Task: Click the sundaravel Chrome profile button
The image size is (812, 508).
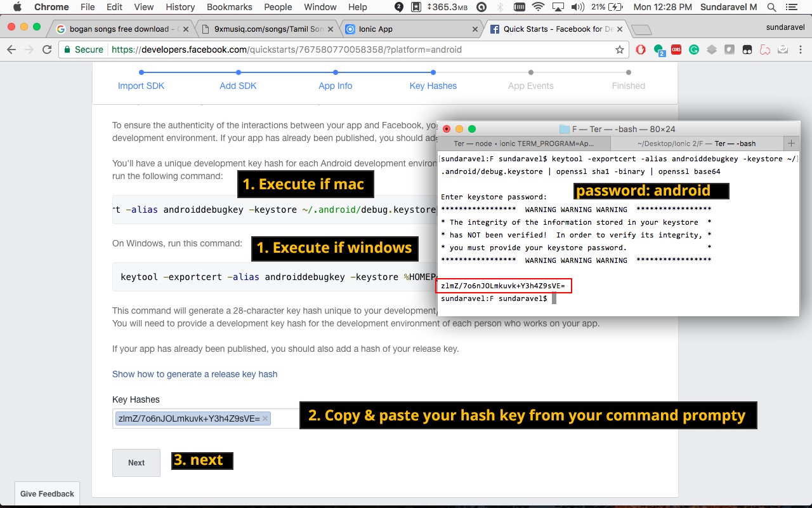Action: (787, 27)
